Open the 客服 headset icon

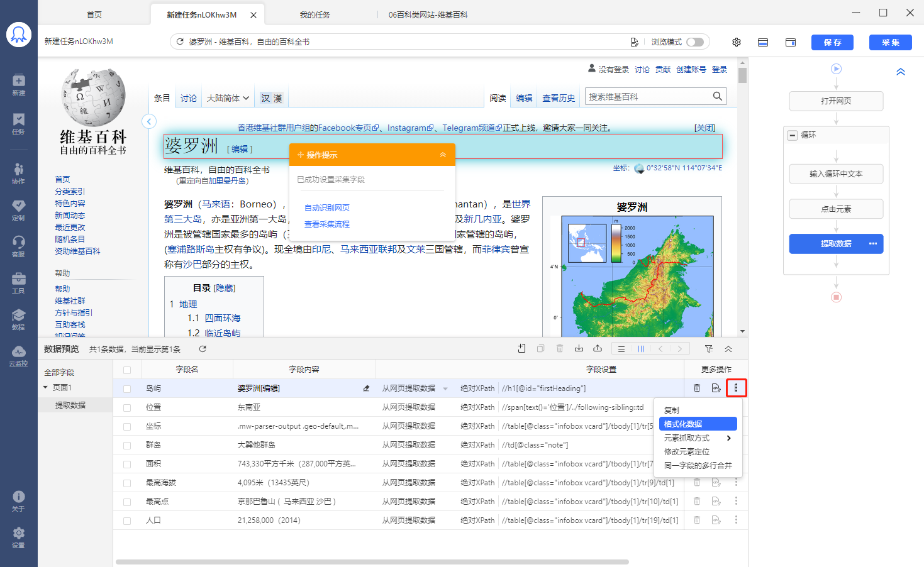tap(18, 246)
